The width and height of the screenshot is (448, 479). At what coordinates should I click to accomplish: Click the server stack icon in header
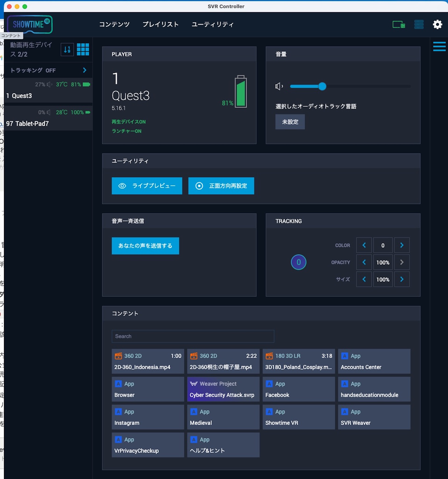click(x=419, y=24)
